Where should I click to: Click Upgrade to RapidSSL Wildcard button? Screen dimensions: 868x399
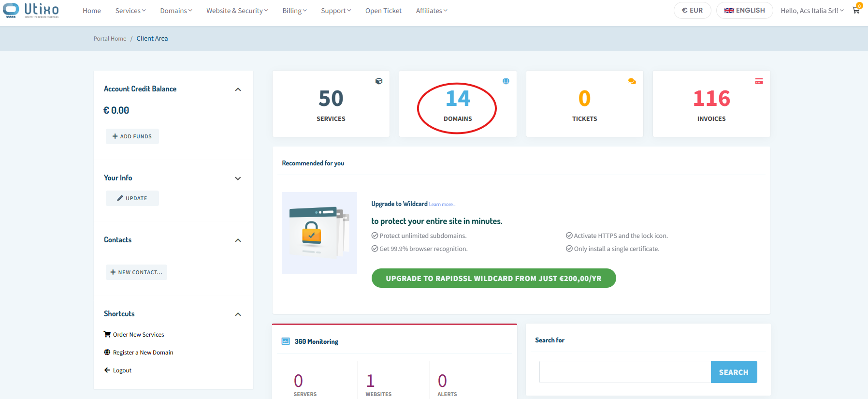click(x=493, y=278)
